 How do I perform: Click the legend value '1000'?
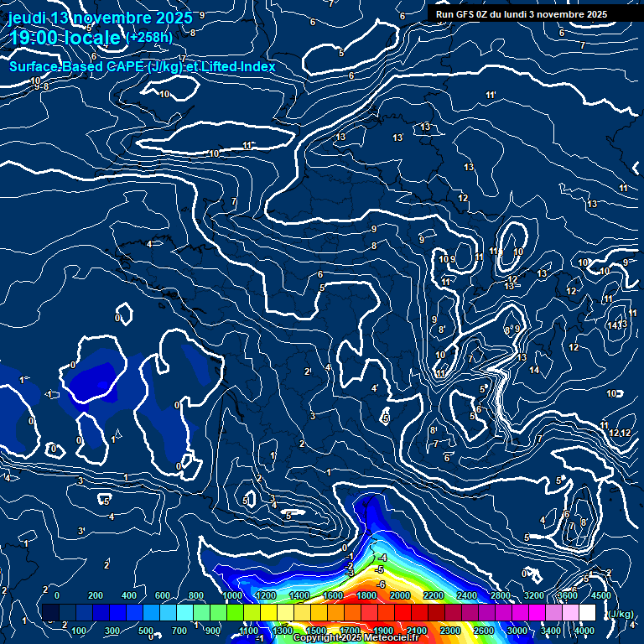232,595
